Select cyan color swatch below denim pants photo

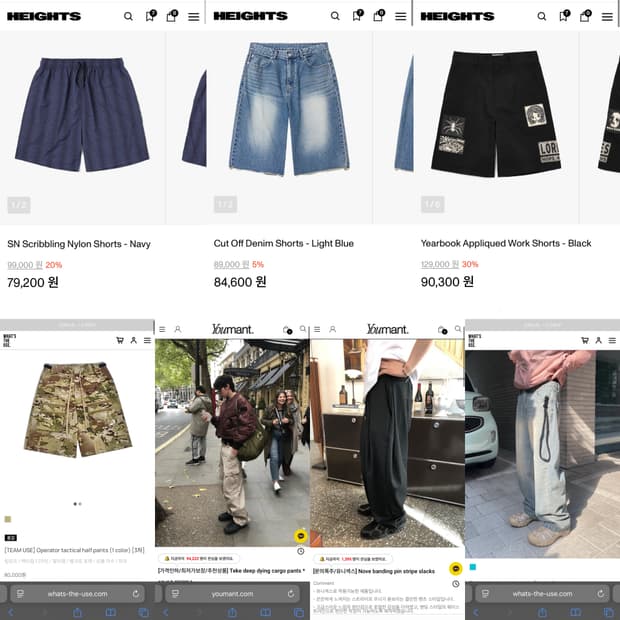(x=473, y=567)
